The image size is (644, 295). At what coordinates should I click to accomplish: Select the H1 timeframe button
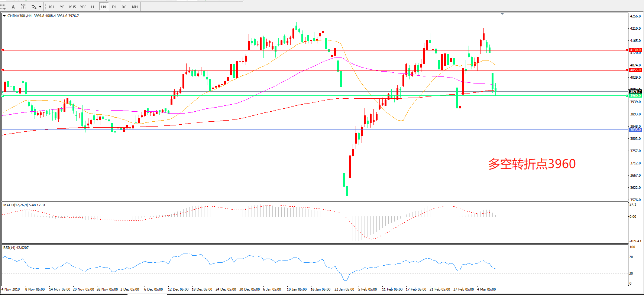click(93, 7)
